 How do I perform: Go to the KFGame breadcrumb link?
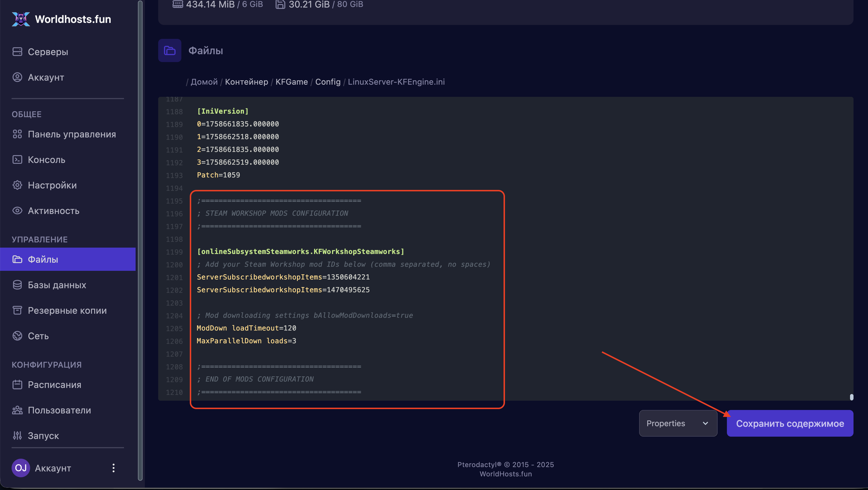point(291,82)
